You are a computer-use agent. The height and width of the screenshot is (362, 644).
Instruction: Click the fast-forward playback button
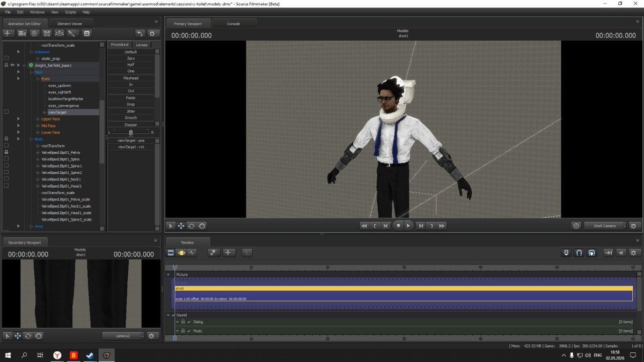(x=442, y=226)
